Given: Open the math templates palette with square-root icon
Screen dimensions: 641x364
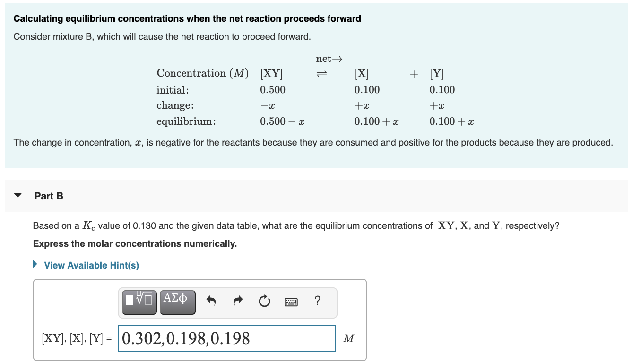Looking at the screenshot, I should [x=139, y=302].
